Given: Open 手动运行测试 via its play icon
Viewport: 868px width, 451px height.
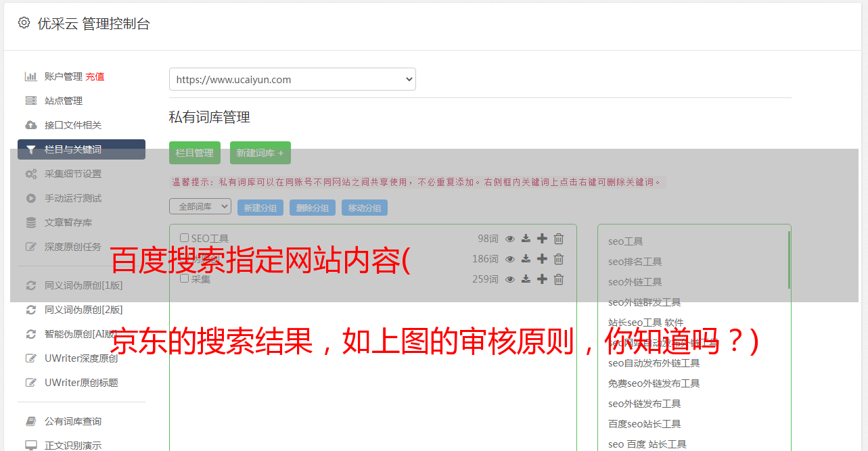Looking at the screenshot, I should click(31, 198).
